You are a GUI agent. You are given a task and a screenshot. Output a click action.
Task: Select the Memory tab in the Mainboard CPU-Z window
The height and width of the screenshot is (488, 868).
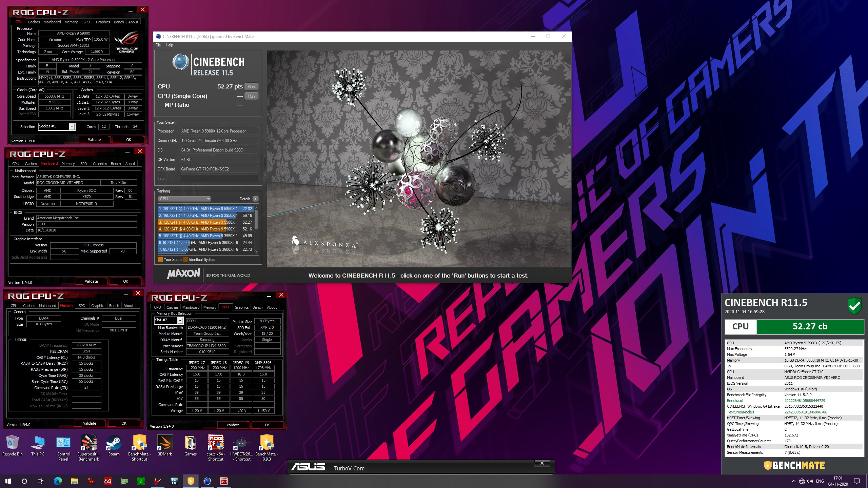coord(68,164)
